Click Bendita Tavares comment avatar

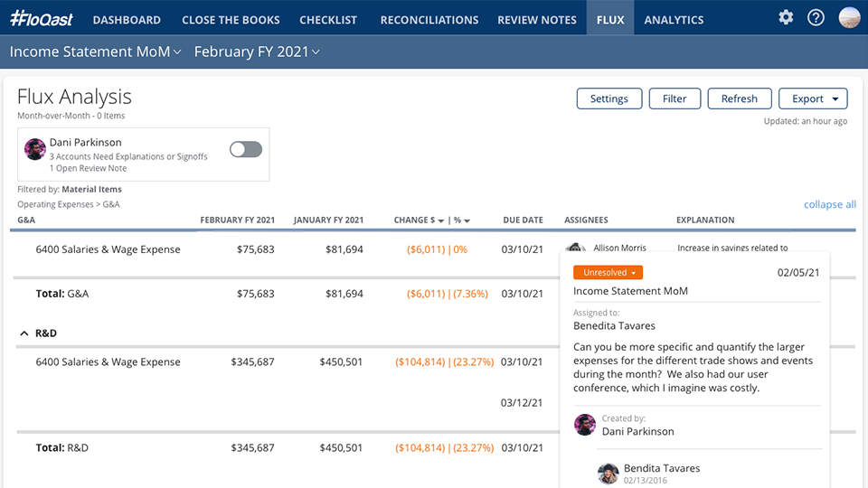(x=608, y=474)
